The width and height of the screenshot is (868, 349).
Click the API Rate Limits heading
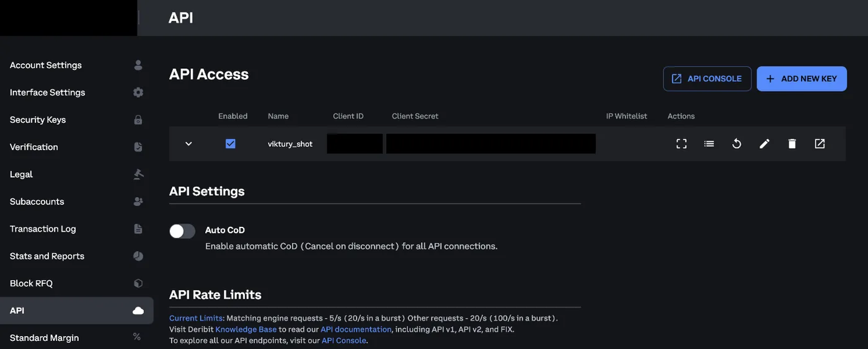215,294
